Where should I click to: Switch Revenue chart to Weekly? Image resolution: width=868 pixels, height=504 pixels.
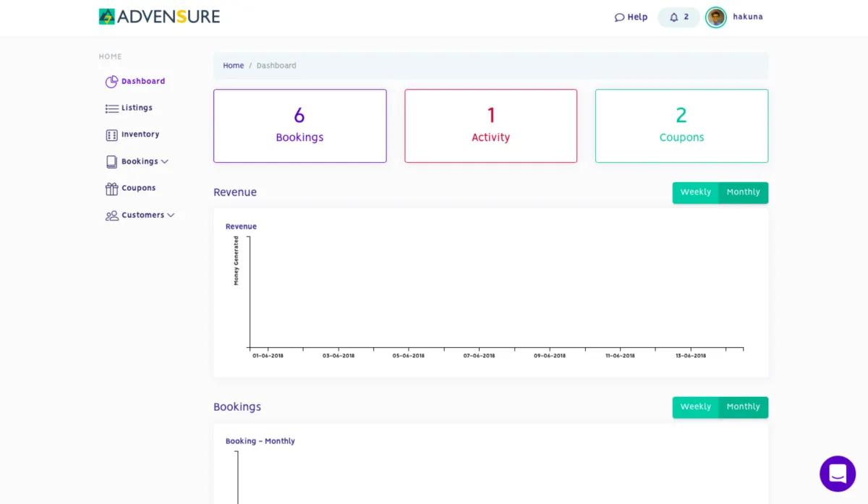tap(696, 193)
